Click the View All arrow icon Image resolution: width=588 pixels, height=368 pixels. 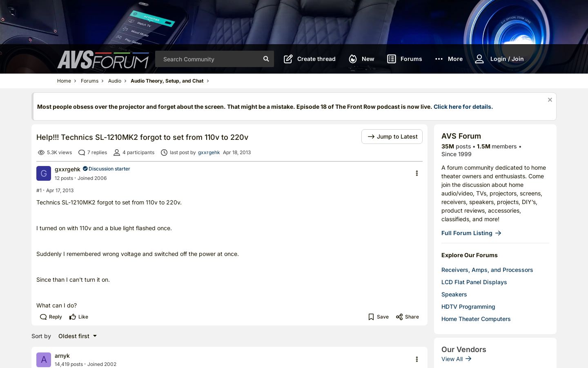[x=468, y=359]
